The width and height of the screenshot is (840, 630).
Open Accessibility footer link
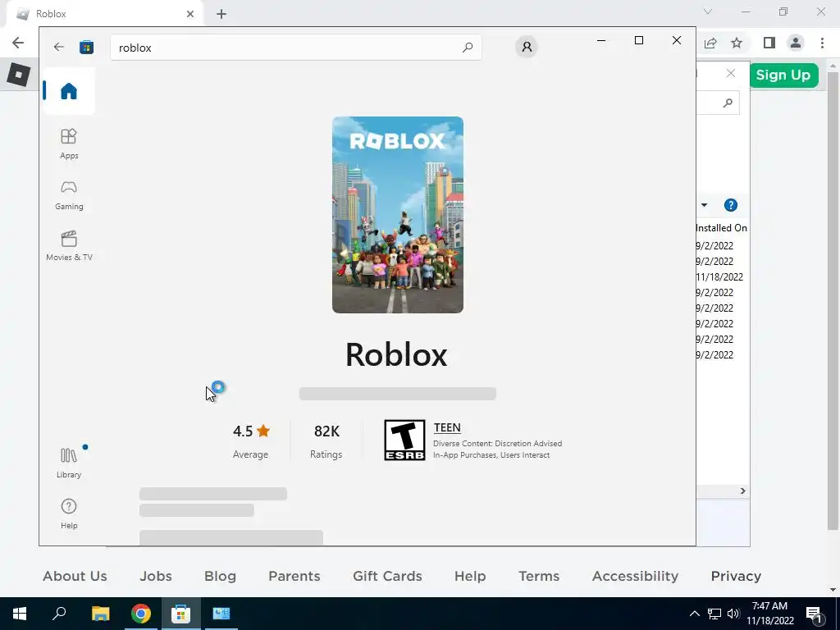click(x=636, y=576)
